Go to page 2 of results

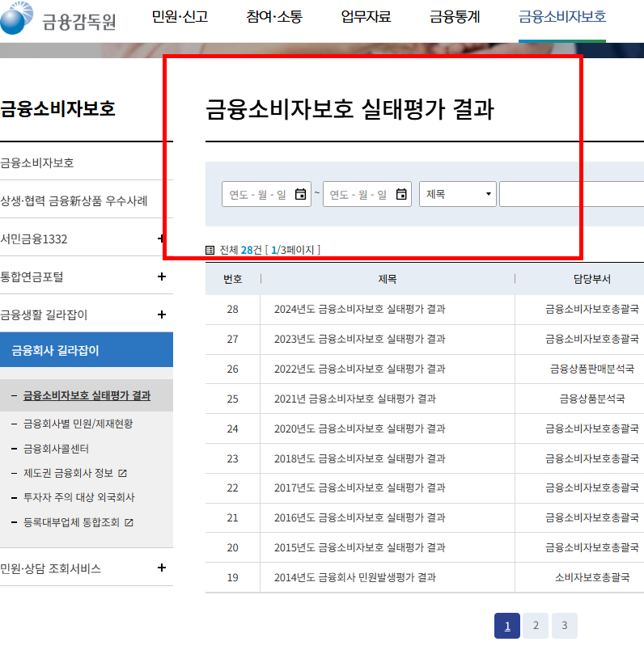click(x=536, y=626)
